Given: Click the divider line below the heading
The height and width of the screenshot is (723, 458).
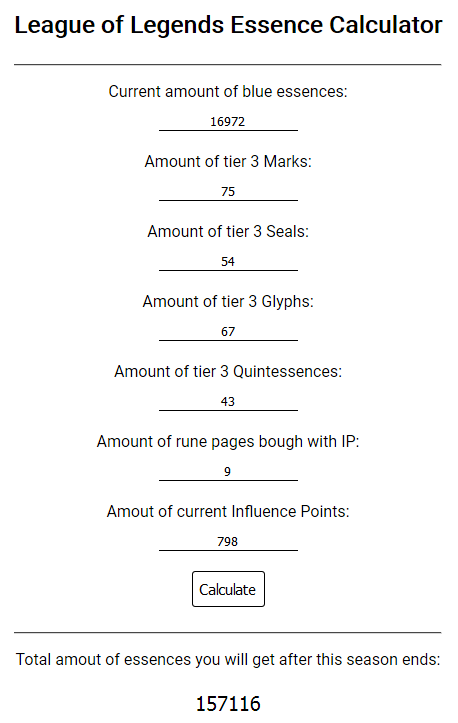Looking at the screenshot, I should 228,65.
